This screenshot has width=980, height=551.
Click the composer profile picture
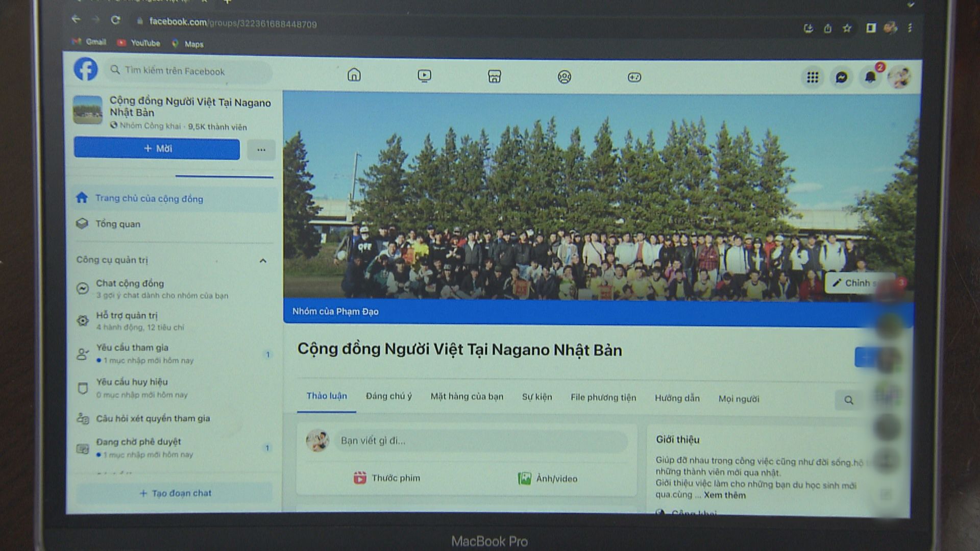[317, 440]
